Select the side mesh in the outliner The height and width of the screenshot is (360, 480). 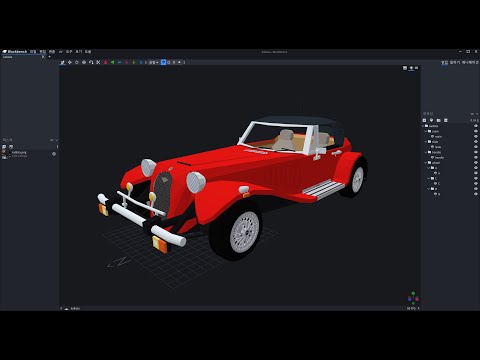click(438, 147)
